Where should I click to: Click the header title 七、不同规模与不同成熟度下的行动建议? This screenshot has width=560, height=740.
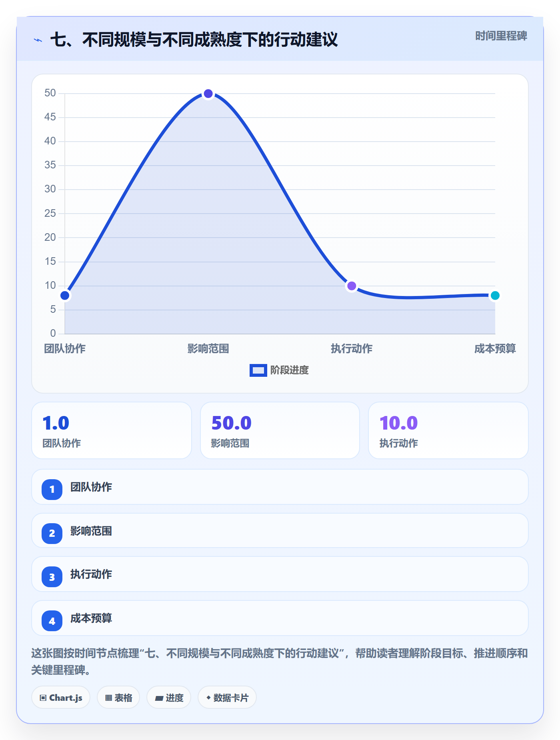click(x=194, y=40)
